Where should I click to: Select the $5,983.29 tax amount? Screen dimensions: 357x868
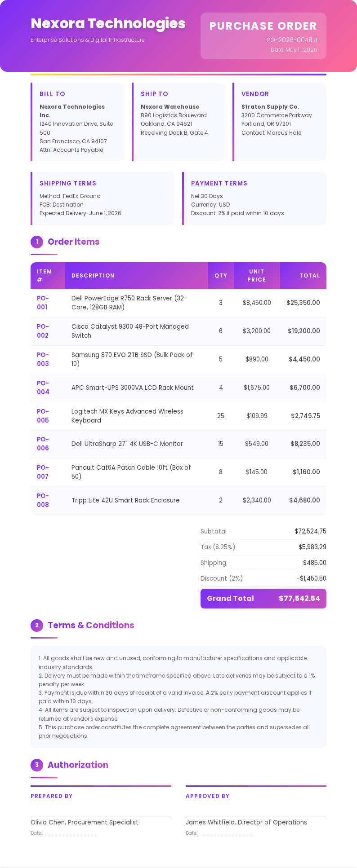tap(312, 547)
